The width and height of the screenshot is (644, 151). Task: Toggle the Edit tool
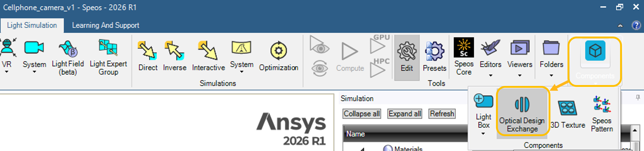pyautogui.click(x=407, y=57)
